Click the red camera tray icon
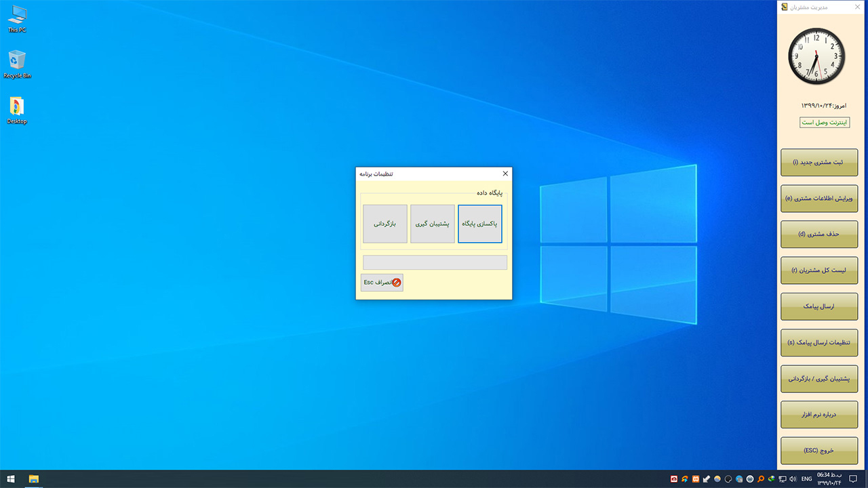Screen dimensions: 868x488 [x=674, y=479]
